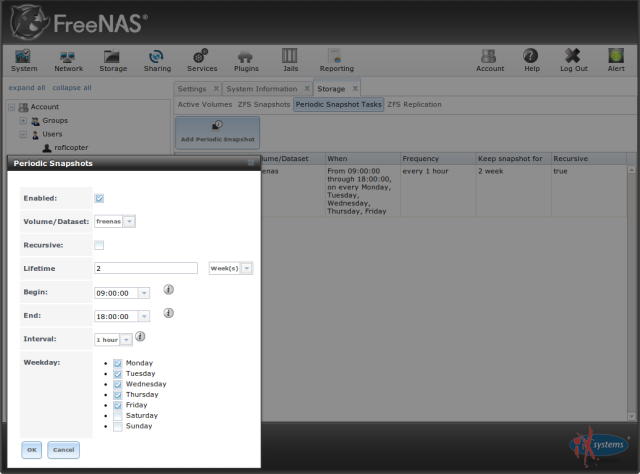Uncheck the Thursday weekday checkbox
The width and height of the screenshot is (640, 474).
[x=118, y=395]
